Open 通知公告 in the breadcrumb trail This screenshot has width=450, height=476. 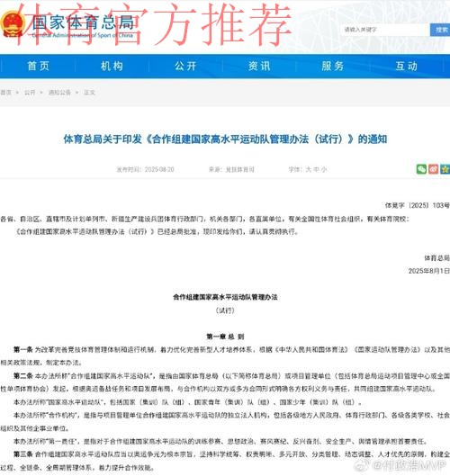(x=59, y=93)
